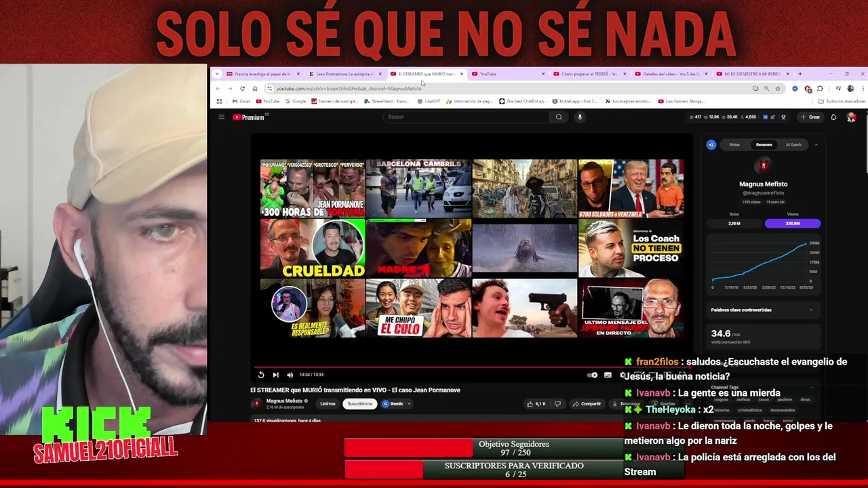Image resolution: width=868 pixels, height=488 pixels.
Task: Click the vidIQ logo icon in side panel
Action: [x=711, y=144]
